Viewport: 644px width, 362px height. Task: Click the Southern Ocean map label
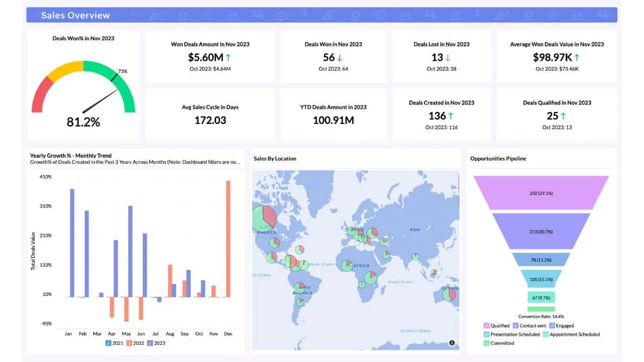[x=415, y=331]
